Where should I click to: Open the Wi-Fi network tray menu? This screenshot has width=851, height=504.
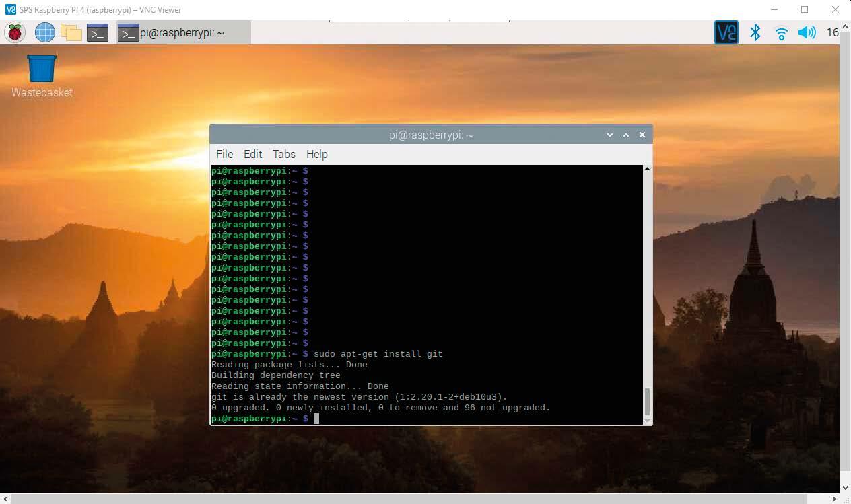click(781, 33)
